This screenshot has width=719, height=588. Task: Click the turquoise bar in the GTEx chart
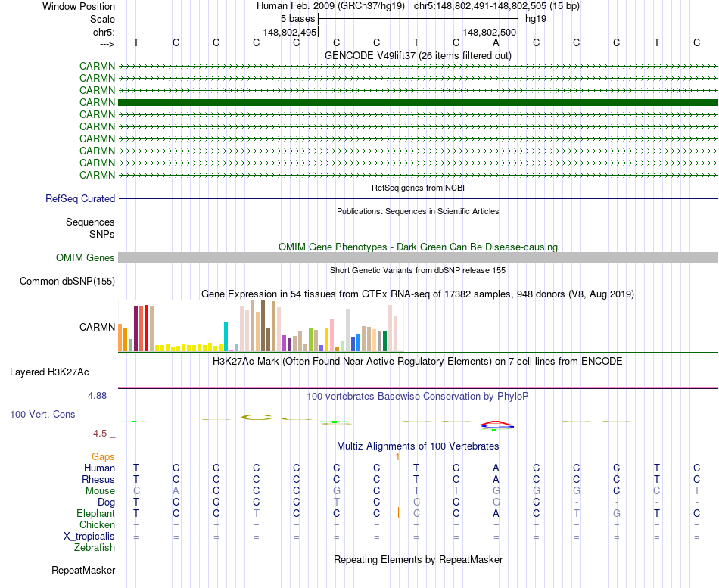tap(226, 337)
